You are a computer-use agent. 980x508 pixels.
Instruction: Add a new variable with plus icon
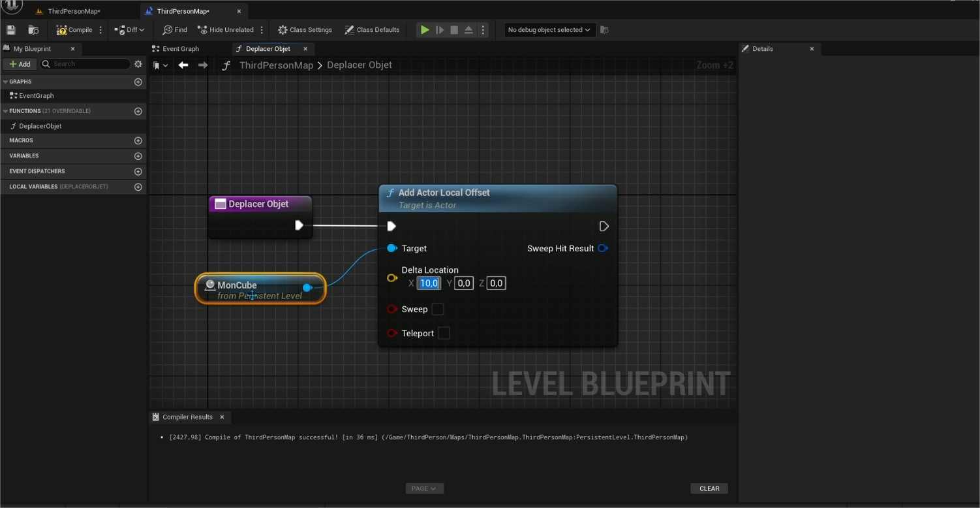pos(138,156)
